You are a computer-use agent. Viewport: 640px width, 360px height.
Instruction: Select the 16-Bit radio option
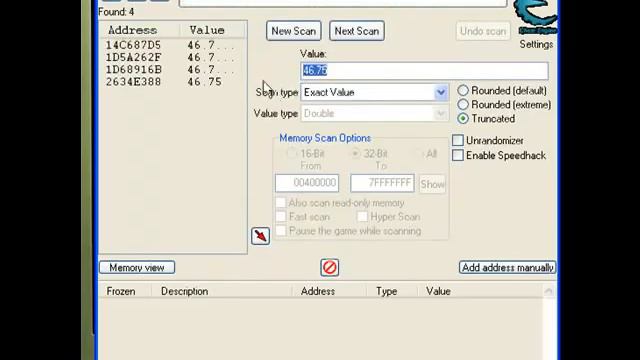point(291,154)
